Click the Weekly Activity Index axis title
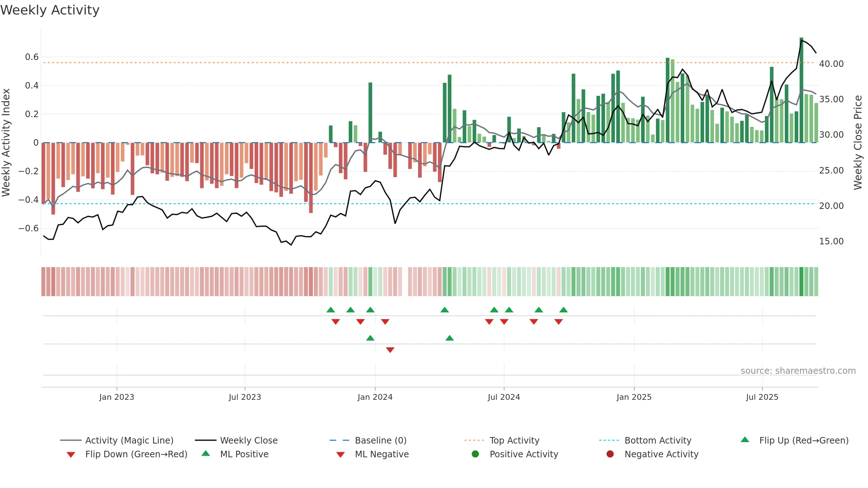The image size is (868, 488). (x=6, y=142)
